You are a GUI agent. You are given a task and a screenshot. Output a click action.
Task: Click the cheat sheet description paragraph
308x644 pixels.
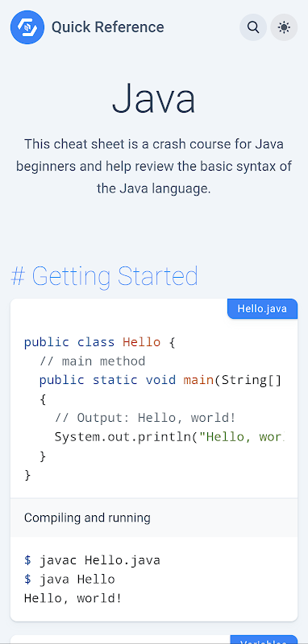154,167
